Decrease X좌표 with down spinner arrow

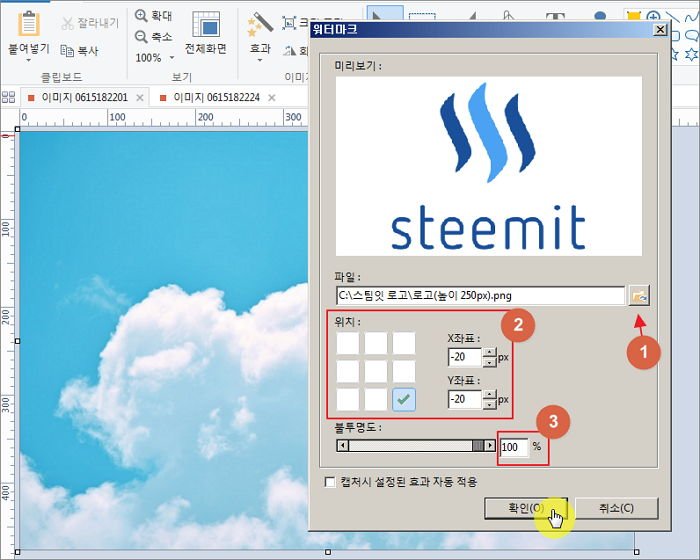pyautogui.click(x=490, y=362)
